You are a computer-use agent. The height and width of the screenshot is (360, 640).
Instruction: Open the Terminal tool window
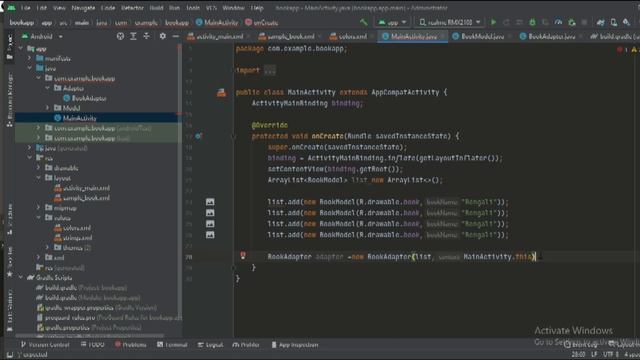[172, 345]
